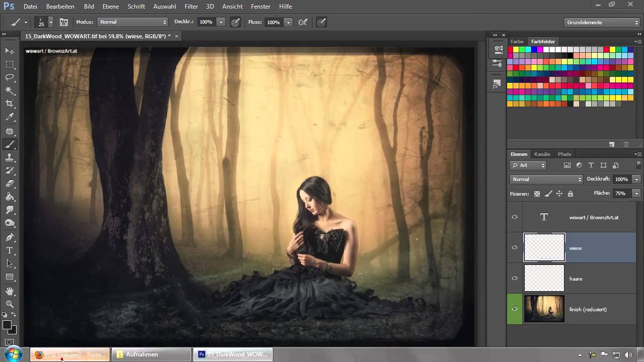The height and width of the screenshot is (362, 644).
Task: Open the Datei menu
Action: pos(30,7)
